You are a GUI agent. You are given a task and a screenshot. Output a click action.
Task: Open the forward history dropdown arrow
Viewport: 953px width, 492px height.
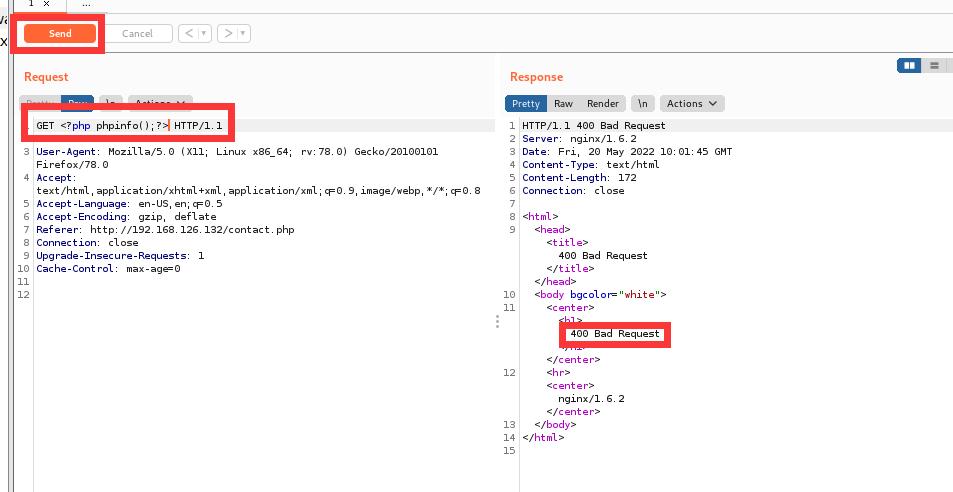pyautogui.click(x=243, y=34)
